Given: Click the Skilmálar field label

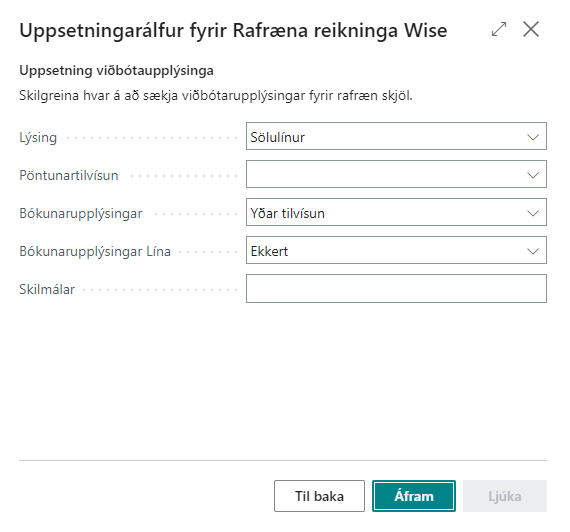Looking at the screenshot, I should 47,289.
